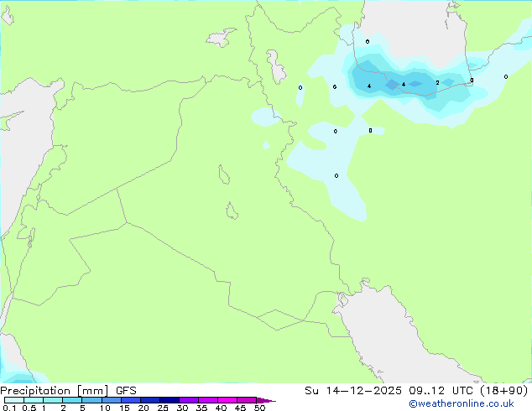Click the 5–10 mm legend color swatch
Viewport: 532px width, 411px height.
[92, 400]
